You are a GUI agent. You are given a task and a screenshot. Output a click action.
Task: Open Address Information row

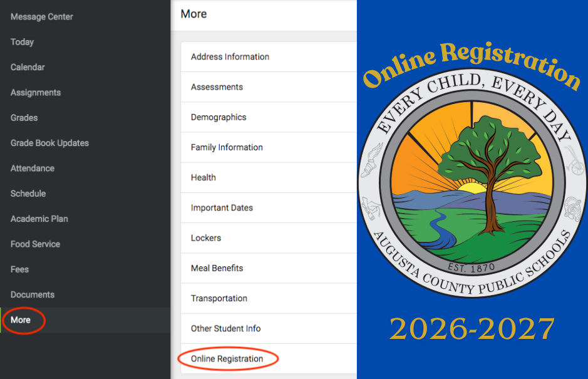click(x=269, y=56)
